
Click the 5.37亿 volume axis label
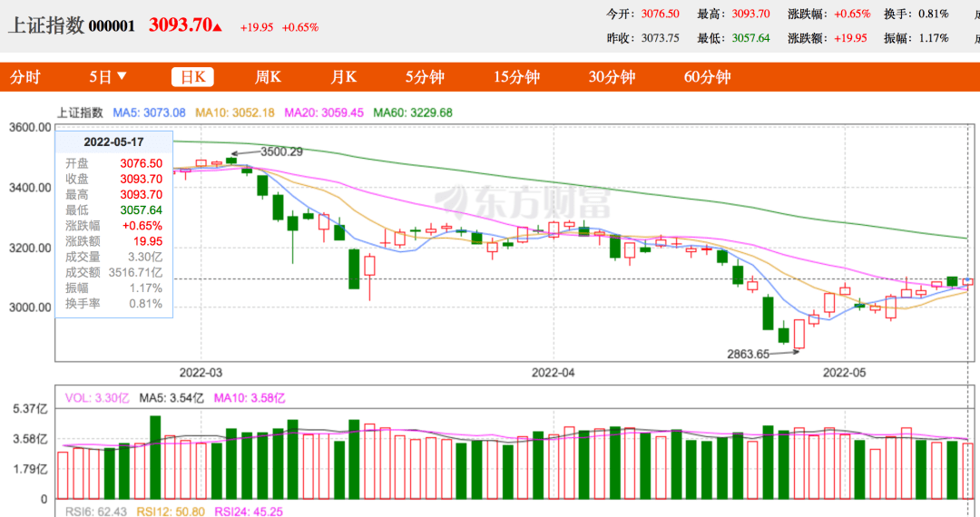point(31,409)
